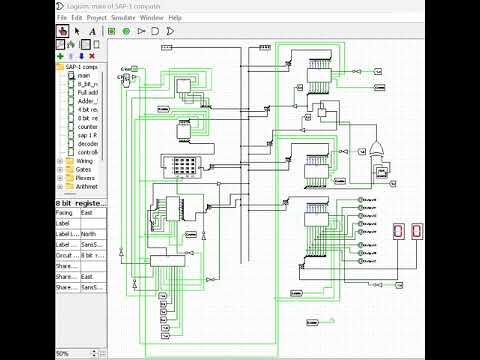
Task: Open the Facing dropdown showing East
Action: click(93, 213)
